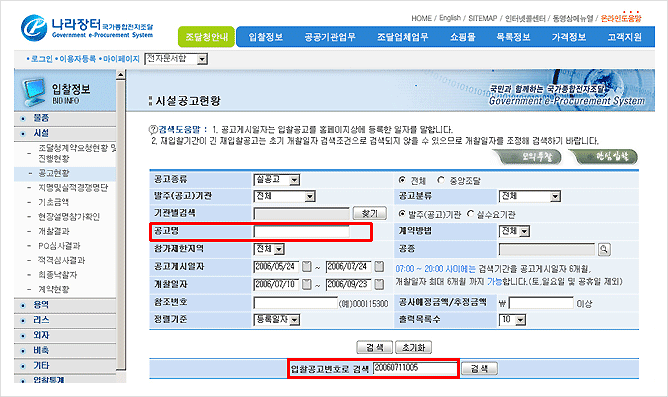Click the 입찰정보 computer monitor icon
The height and width of the screenshot is (397, 668).
(34, 92)
